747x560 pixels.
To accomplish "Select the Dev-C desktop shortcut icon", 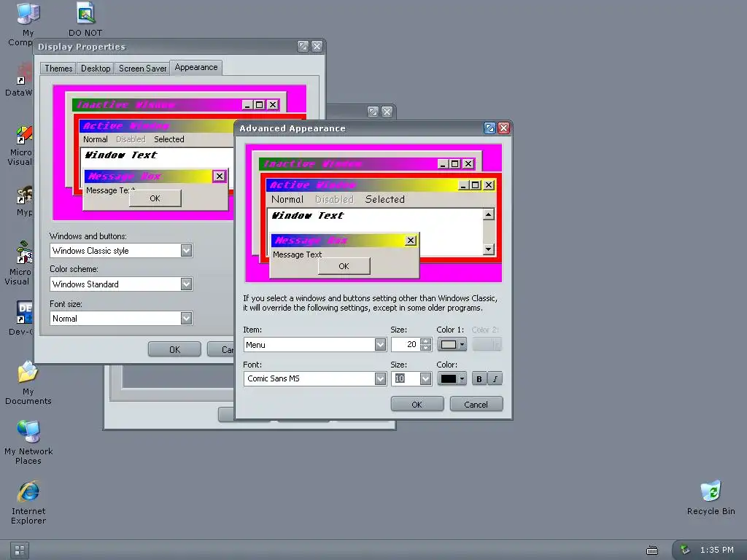I will coord(24,312).
